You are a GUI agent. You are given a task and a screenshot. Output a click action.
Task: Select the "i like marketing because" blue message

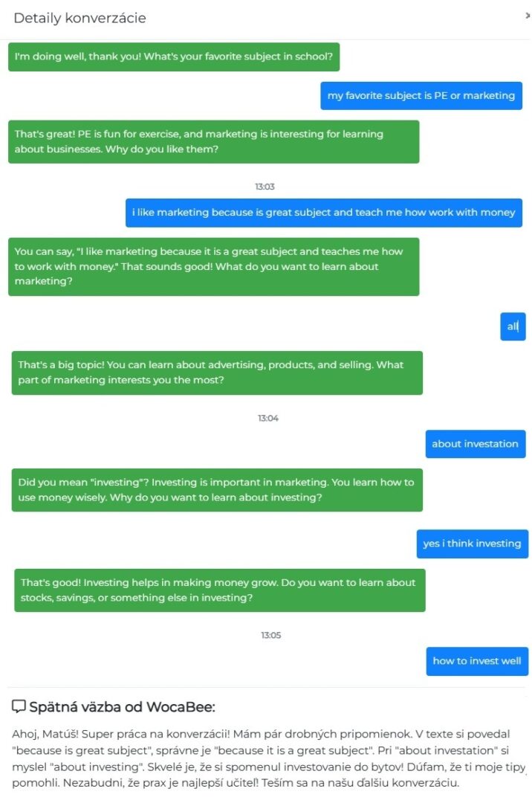click(323, 213)
